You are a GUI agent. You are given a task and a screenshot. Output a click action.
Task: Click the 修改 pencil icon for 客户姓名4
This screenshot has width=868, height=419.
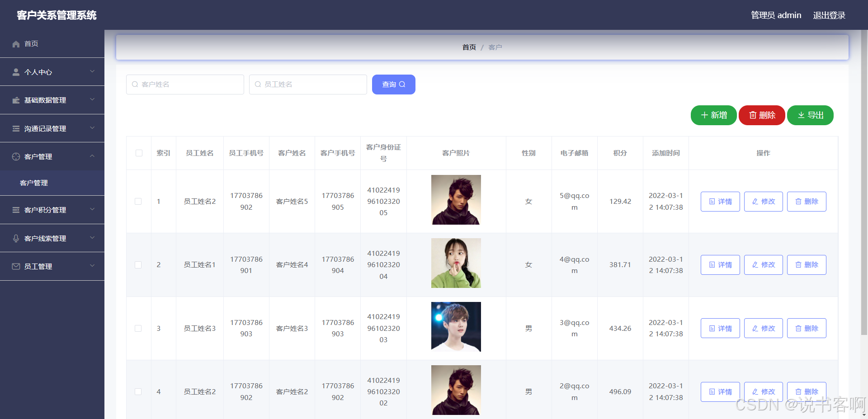[755, 265]
